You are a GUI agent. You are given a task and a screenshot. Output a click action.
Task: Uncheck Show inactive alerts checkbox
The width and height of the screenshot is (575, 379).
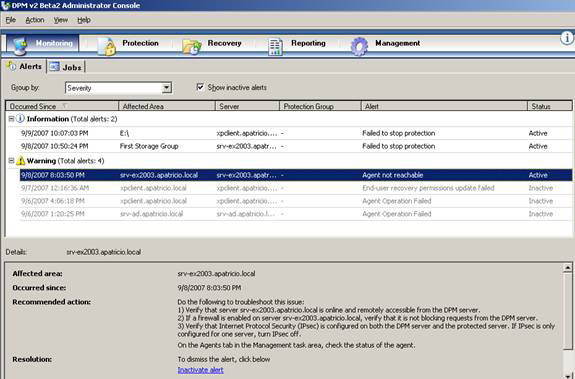point(200,87)
